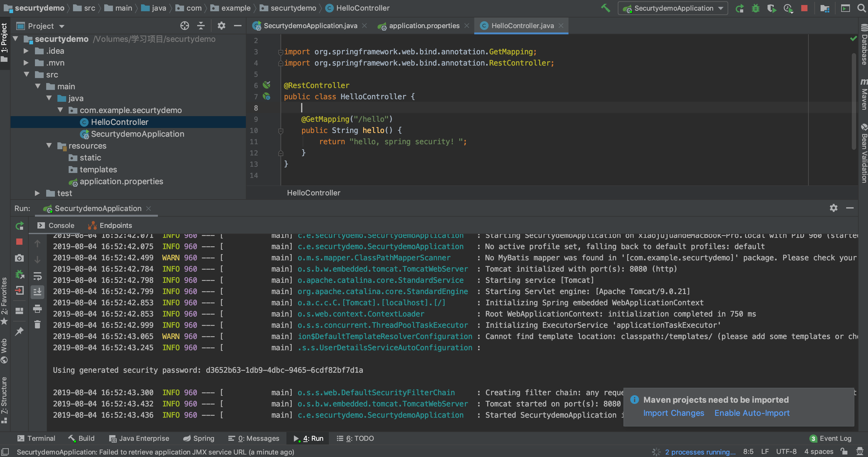Click Import Changes button for Maven
Screen dimensions: 868x457
pyautogui.click(x=673, y=413)
